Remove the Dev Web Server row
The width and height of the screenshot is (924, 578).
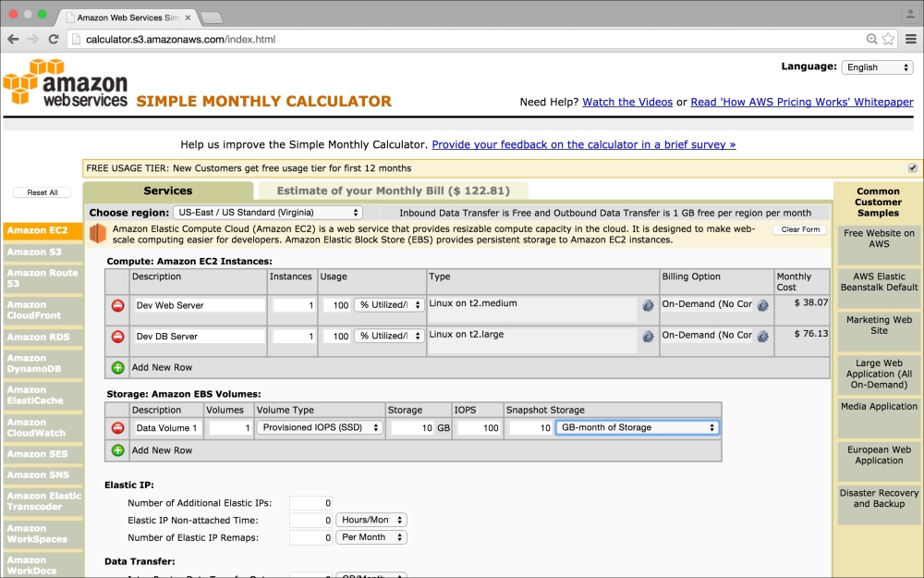pos(118,305)
